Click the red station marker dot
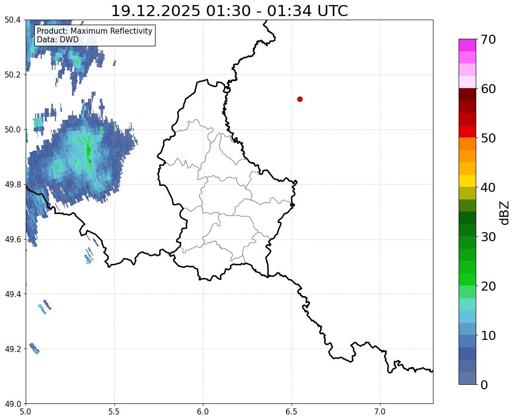Viewport: 515px width, 420px height. click(x=300, y=99)
